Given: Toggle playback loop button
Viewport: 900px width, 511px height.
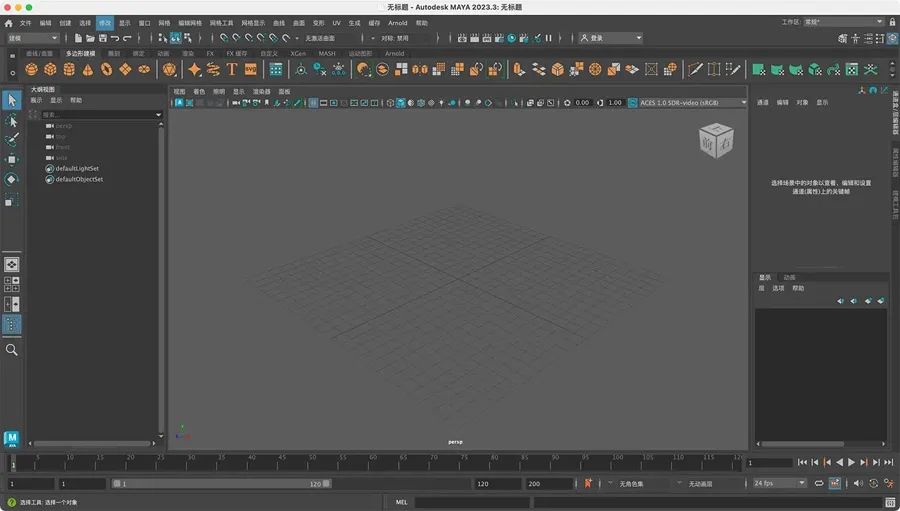Looking at the screenshot, I should pyautogui.click(x=818, y=483).
